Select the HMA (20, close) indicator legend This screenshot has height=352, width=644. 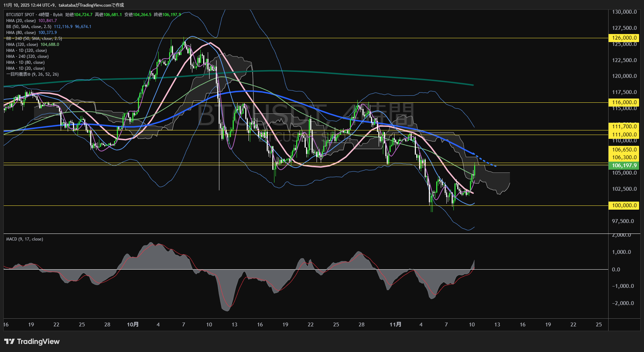point(21,21)
